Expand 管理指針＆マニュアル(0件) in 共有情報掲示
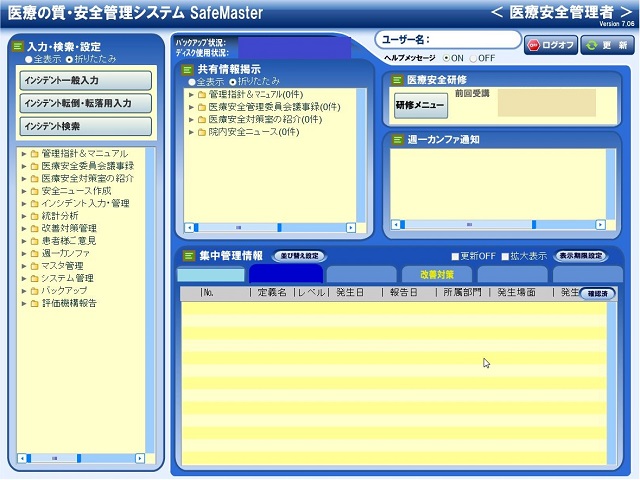 tap(191, 95)
